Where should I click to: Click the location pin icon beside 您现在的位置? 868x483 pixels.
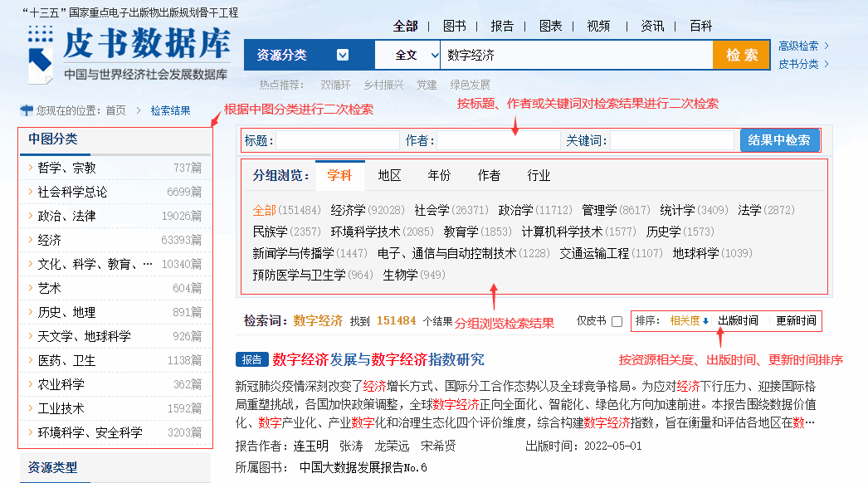point(26,110)
